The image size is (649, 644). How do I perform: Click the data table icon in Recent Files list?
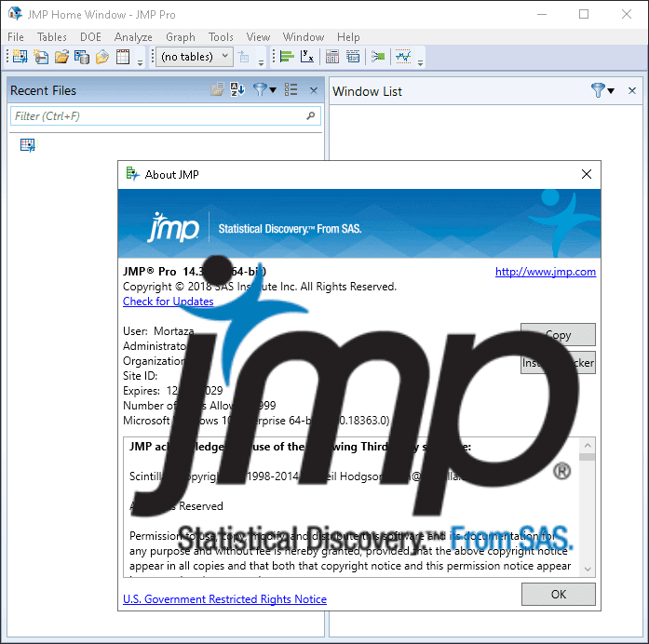click(28, 145)
